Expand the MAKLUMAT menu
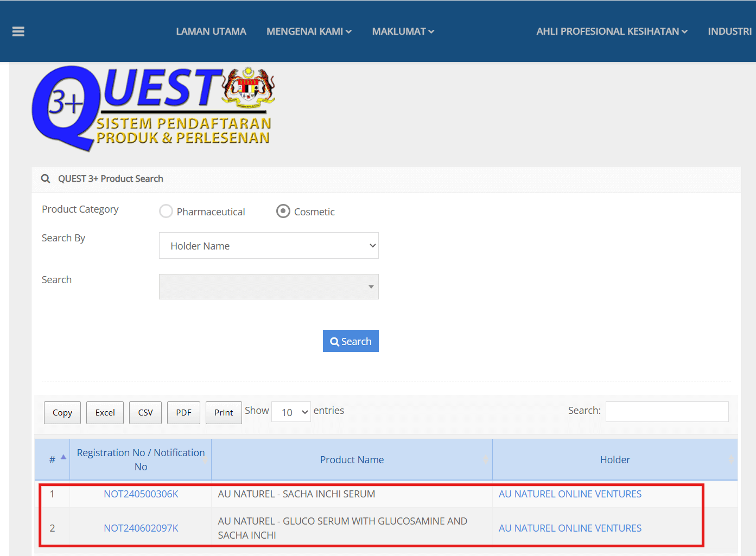The image size is (756, 556). point(403,31)
